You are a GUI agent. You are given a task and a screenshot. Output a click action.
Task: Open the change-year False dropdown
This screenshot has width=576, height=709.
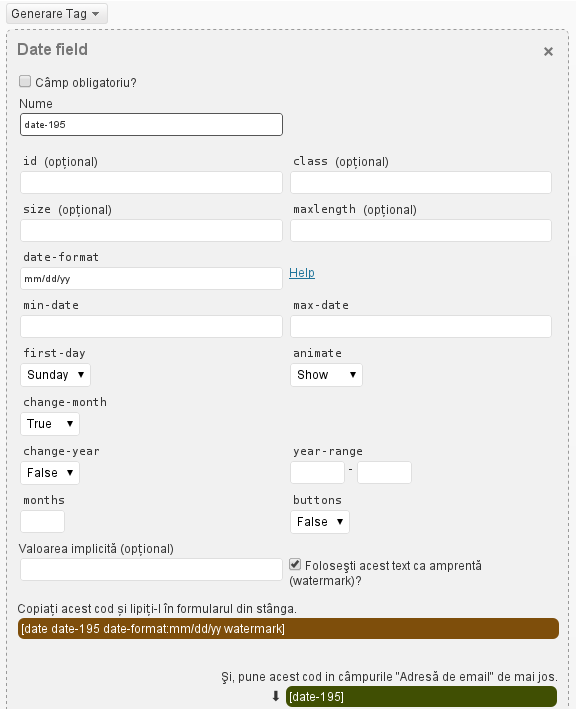50,473
